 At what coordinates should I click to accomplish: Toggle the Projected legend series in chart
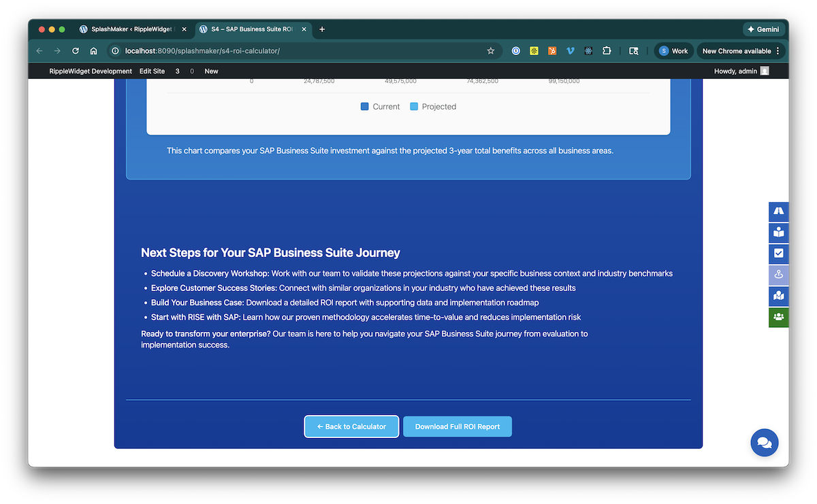click(433, 107)
